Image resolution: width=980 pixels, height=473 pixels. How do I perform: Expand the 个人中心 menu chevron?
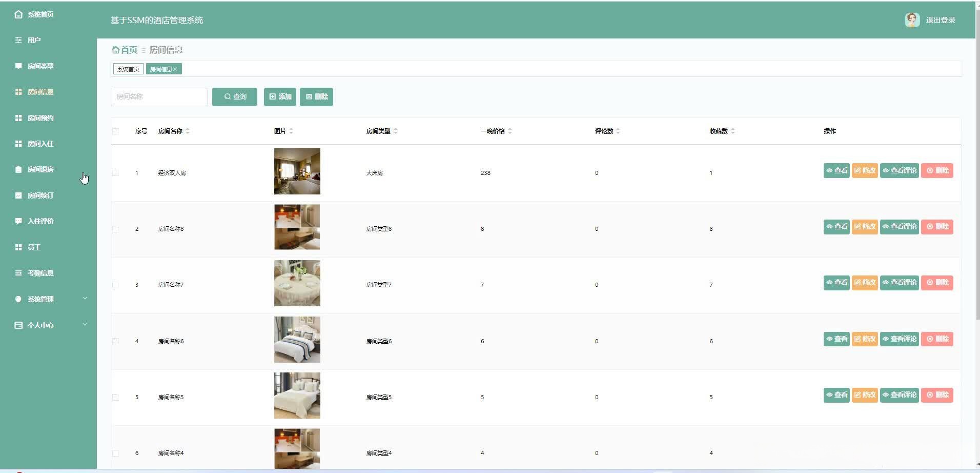85,324
